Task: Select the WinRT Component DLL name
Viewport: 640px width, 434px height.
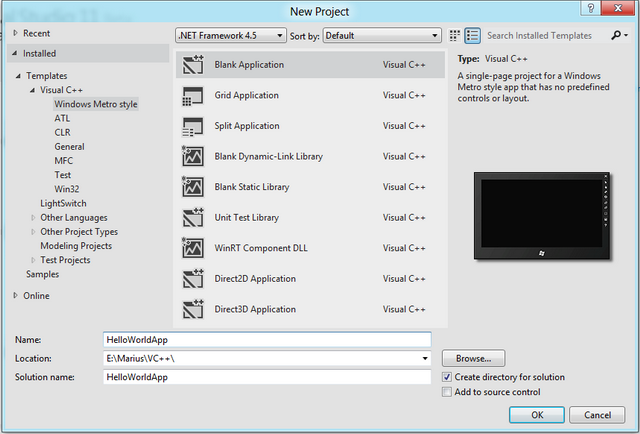Action: coord(261,248)
